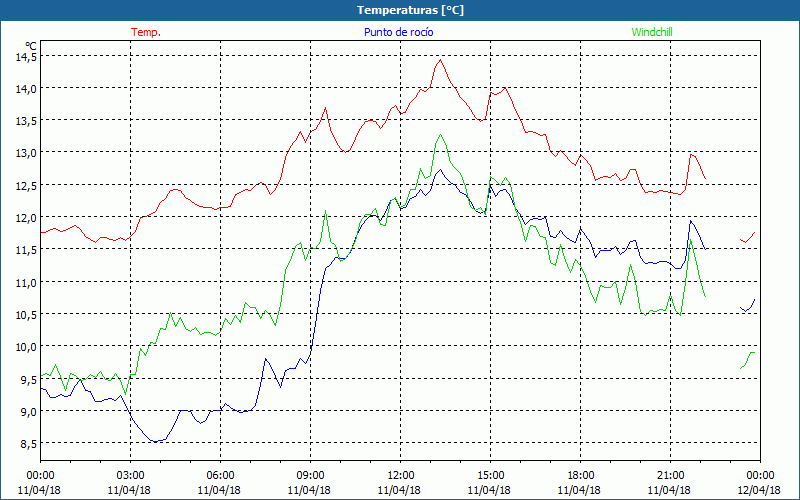This screenshot has width=800, height=500.
Task: Click the 12/04/18 date label
Action: pos(759,490)
